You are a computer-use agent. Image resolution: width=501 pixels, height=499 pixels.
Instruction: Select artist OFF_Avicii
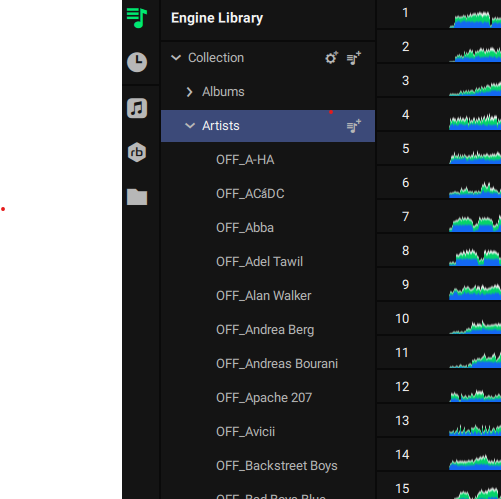click(245, 432)
